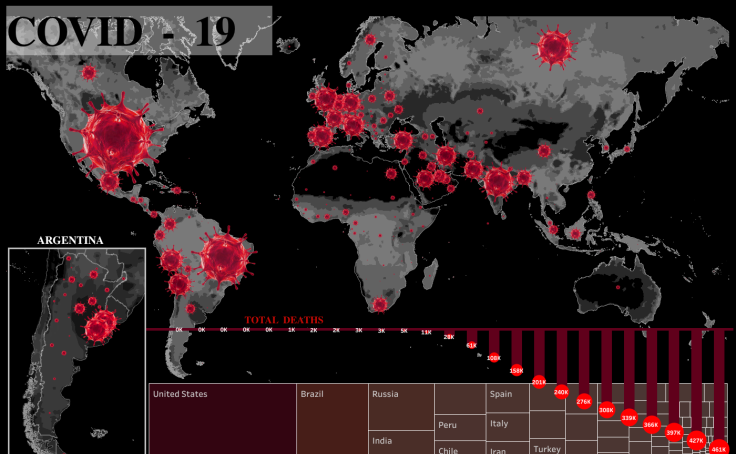The width and height of the screenshot is (736, 454).
Task: Click the 5K total deaths bar label
Action: (404, 331)
